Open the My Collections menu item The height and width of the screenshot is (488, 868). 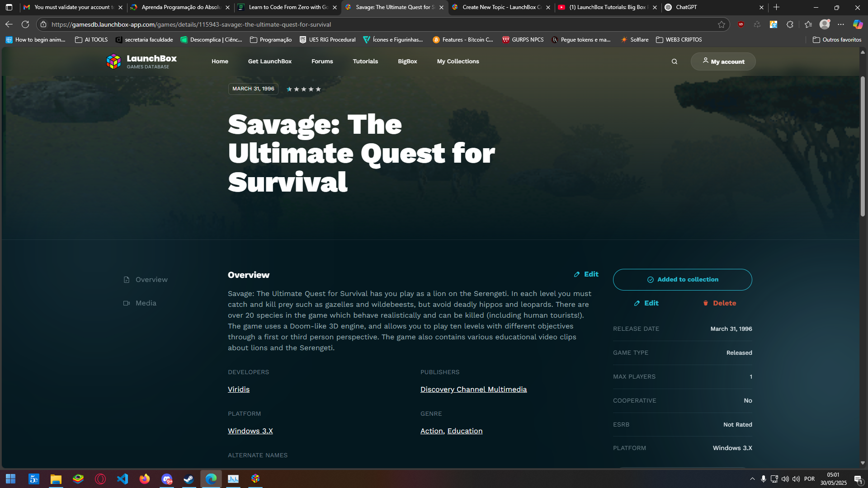pyautogui.click(x=458, y=61)
